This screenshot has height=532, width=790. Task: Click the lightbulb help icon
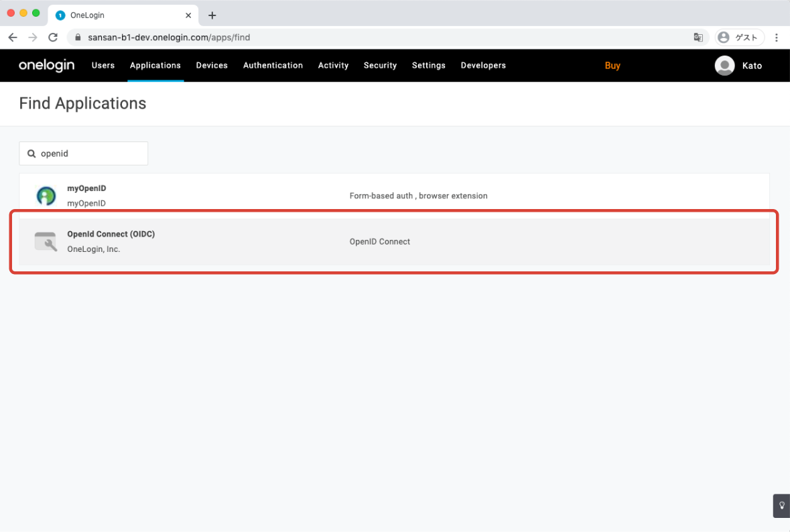(781, 506)
